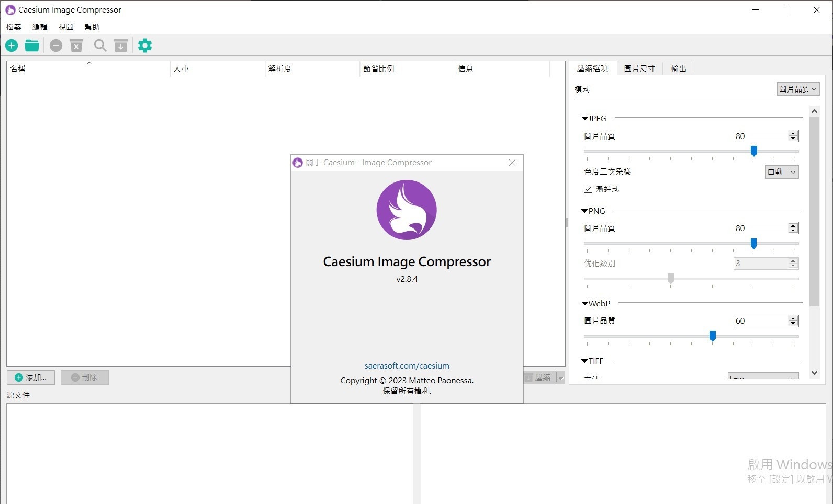Open settings with the gear icon

tap(145, 45)
